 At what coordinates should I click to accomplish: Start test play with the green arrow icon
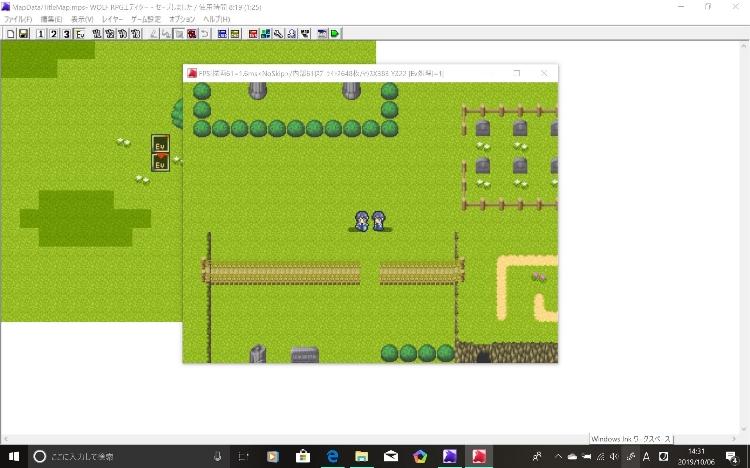[335, 33]
